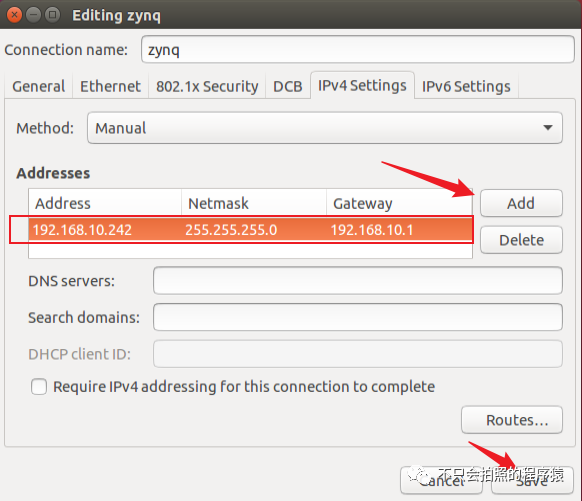Select address cell 192.168.10.242
This screenshot has width=582, height=501.
105,230
